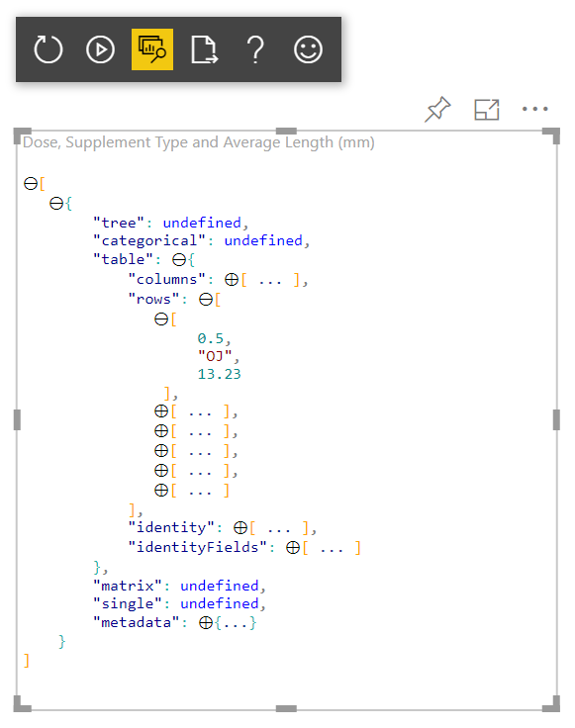Open focus mode expand icon
The width and height of the screenshot is (575, 728).
click(486, 110)
